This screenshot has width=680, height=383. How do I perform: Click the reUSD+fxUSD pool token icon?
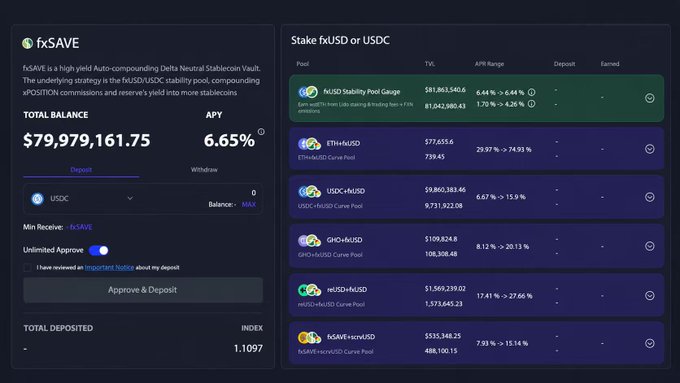[309, 290]
